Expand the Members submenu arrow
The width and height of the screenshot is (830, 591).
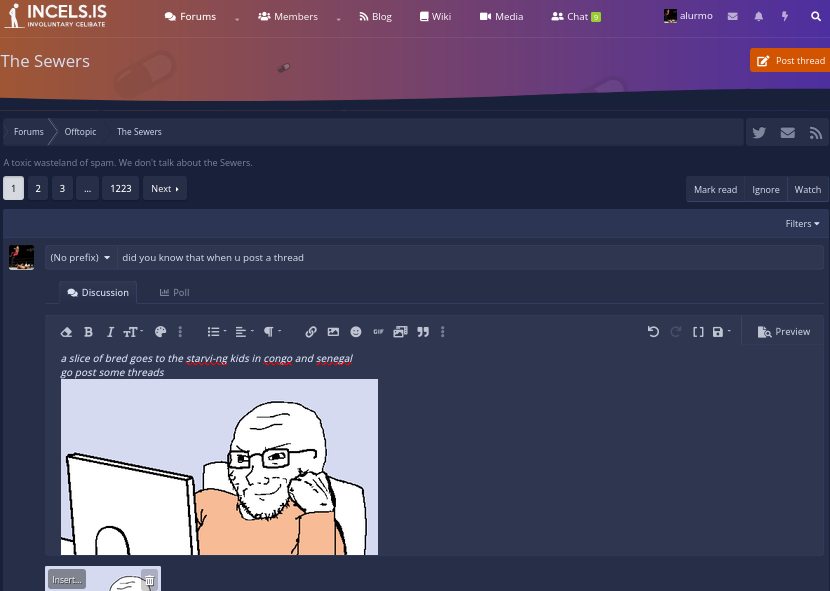click(x=339, y=18)
